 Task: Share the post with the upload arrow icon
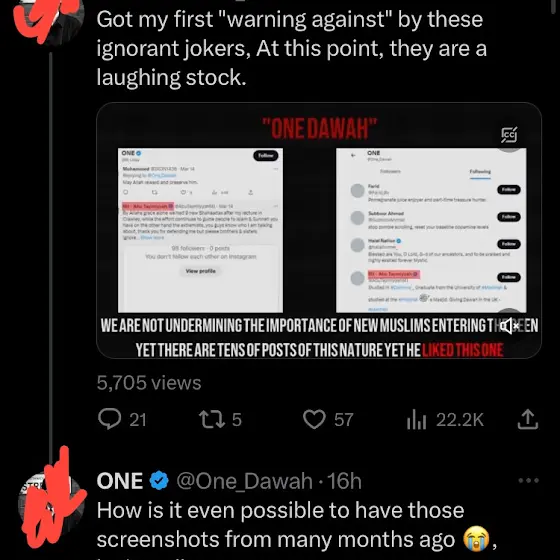click(x=528, y=419)
